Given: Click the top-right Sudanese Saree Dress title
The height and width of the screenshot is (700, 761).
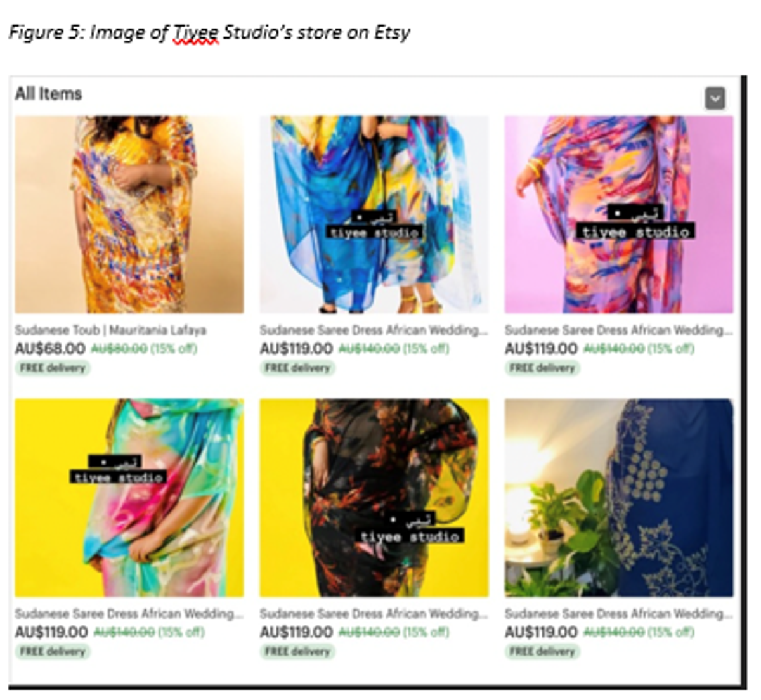Looking at the screenshot, I should tap(618, 330).
